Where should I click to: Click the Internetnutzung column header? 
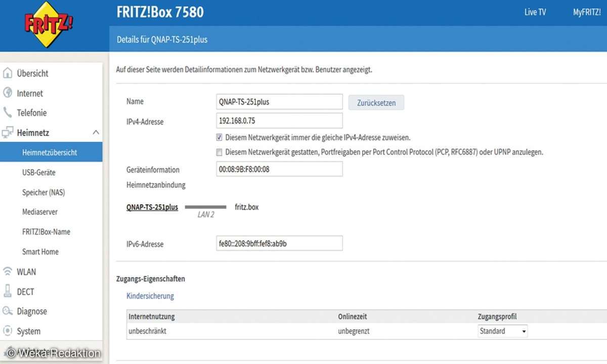152,316
